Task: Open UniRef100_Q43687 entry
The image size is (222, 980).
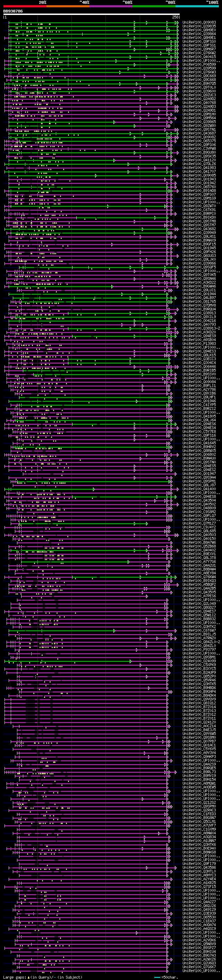Action: 199,133
